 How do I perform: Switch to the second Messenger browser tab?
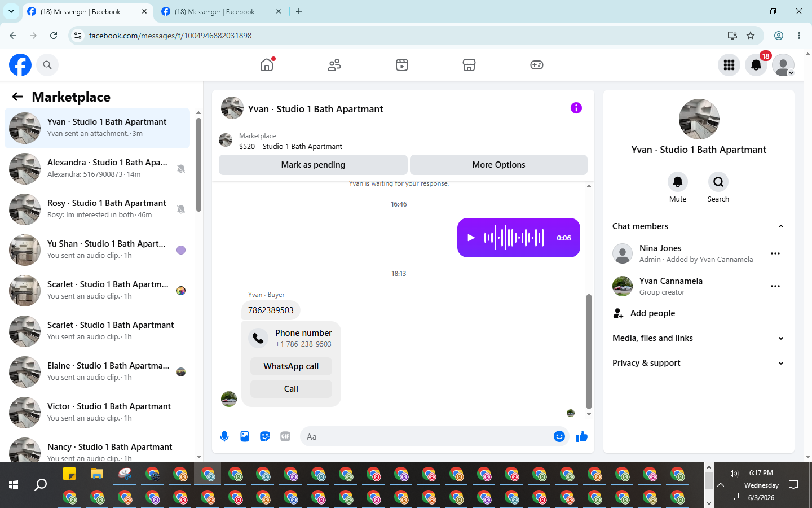[x=222, y=11]
